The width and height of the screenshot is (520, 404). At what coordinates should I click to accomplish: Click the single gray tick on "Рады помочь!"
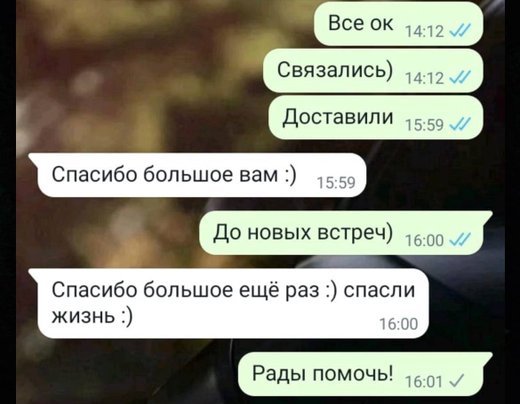pos(457,381)
